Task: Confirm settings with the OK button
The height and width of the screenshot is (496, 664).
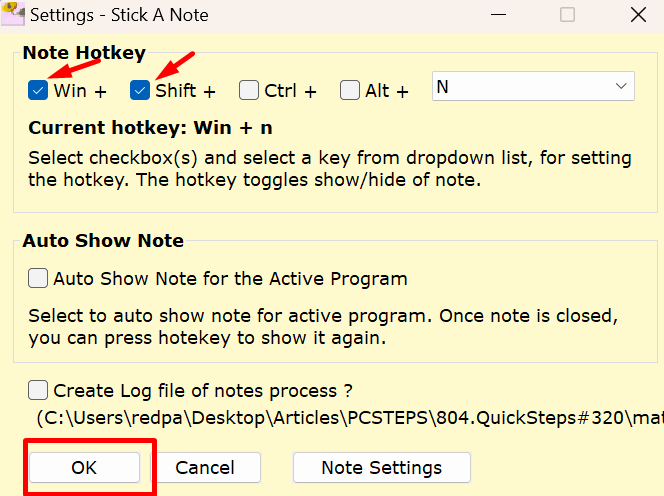Action: 84,468
